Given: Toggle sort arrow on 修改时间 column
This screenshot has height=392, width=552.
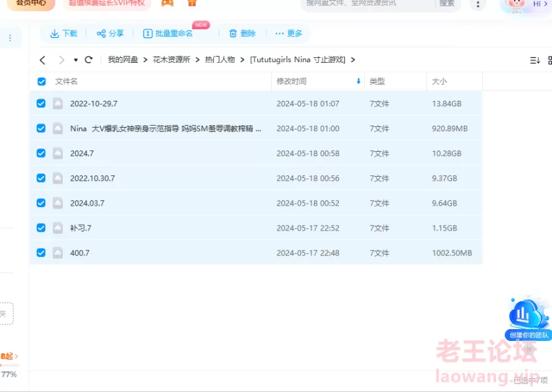Looking at the screenshot, I should coord(358,81).
